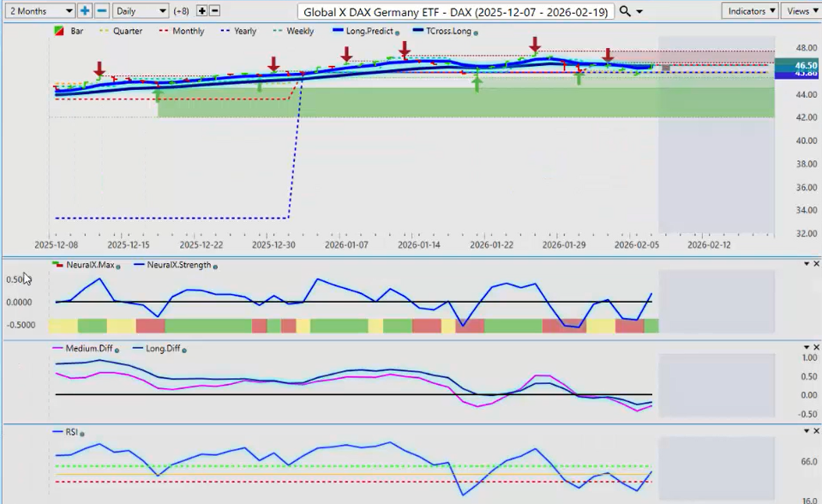Click the Global X DAX Germany ETF symbol field
Screen dimensions: 822x504
(x=456, y=11)
